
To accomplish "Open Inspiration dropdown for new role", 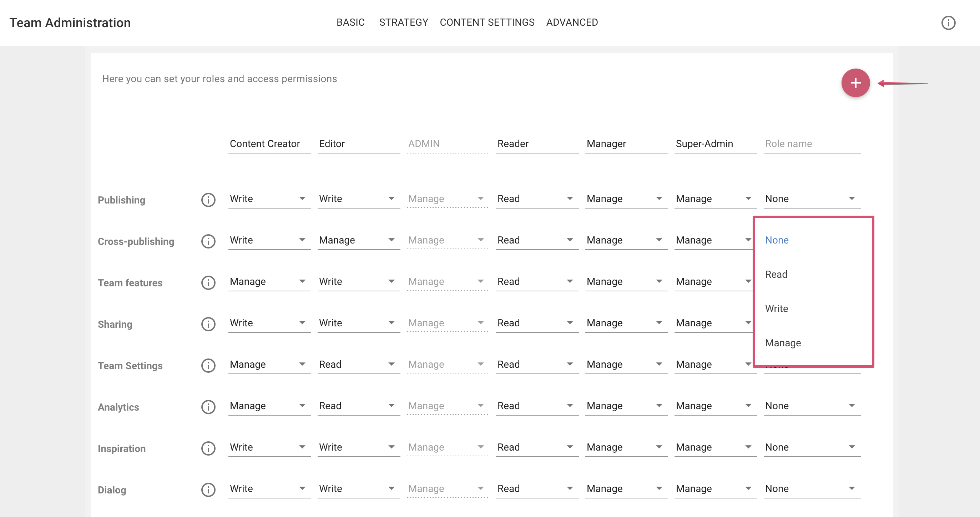I will (x=812, y=447).
